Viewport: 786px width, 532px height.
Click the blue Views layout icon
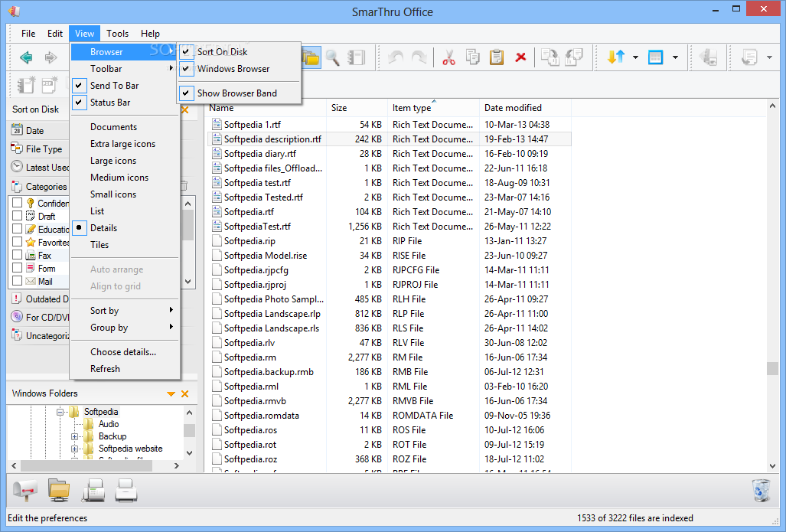[x=655, y=57]
